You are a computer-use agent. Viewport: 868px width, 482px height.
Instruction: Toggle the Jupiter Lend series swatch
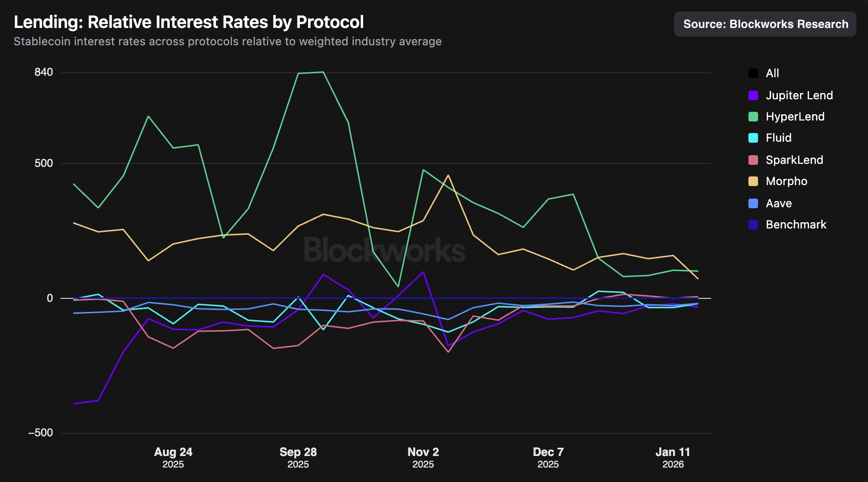753,95
